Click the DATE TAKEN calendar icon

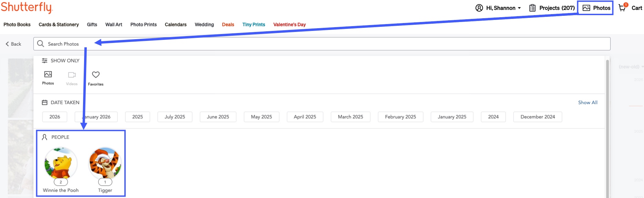click(44, 102)
